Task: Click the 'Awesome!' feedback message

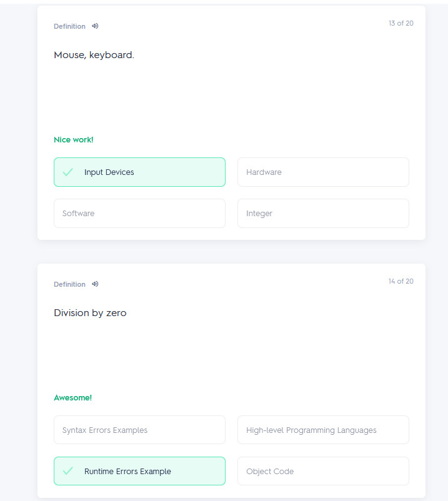Action: (73, 398)
